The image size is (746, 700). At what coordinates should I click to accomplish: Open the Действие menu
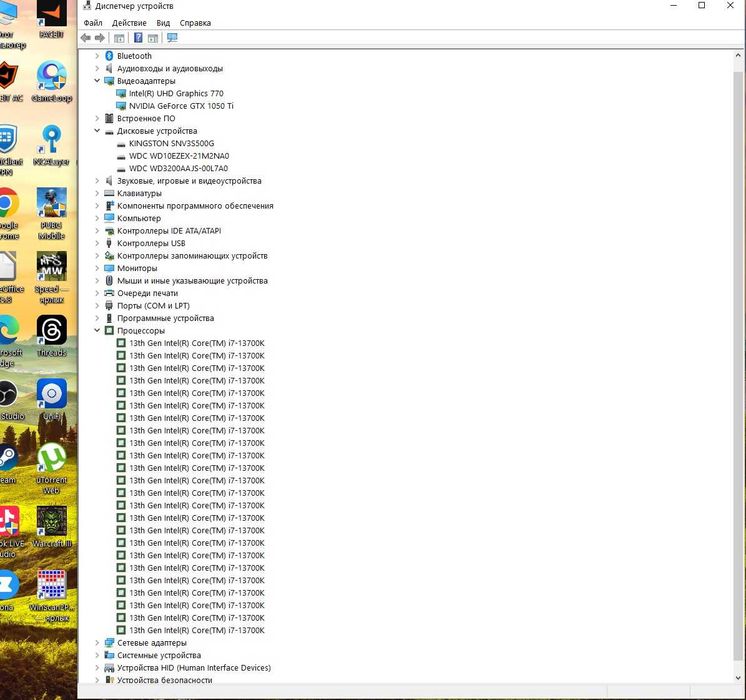(x=129, y=23)
